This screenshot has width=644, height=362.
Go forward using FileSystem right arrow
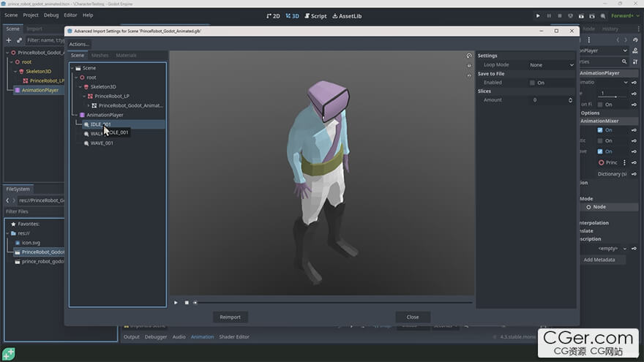(x=14, y=200)
